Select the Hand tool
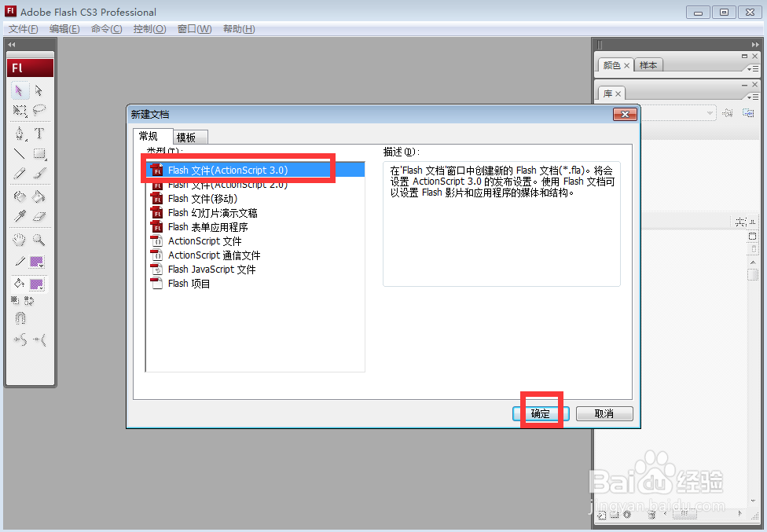 tap(20, 240)
